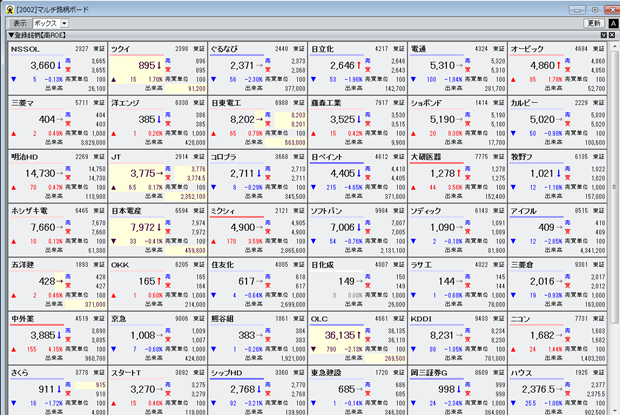The height and width of the screenshot is (415, 620).
Task: Select the 鑫森工業 stock box title
Action: [x=326, y=103]
